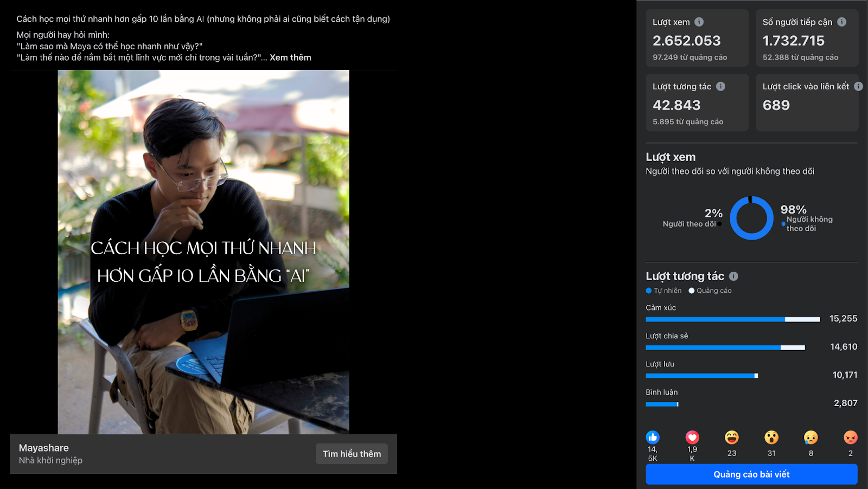
Task: Click the Tìm hiểu thêm button
Action: click(x=352, y=454)
